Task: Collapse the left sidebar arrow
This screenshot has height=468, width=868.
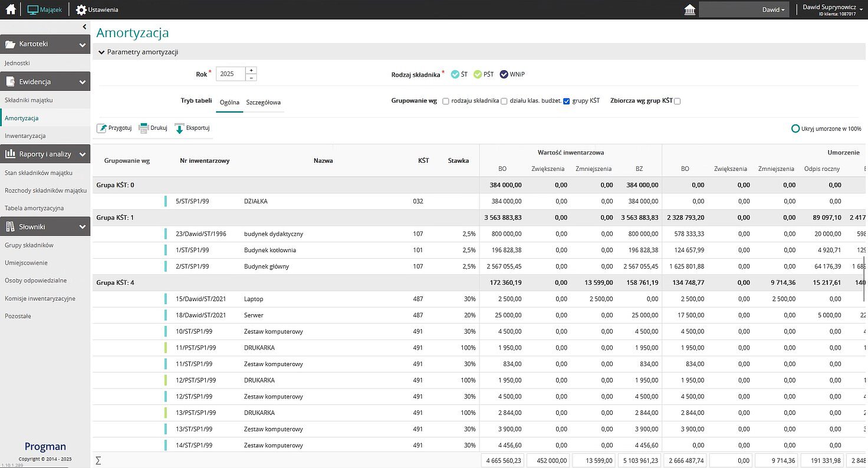Action: pos(84,27)
